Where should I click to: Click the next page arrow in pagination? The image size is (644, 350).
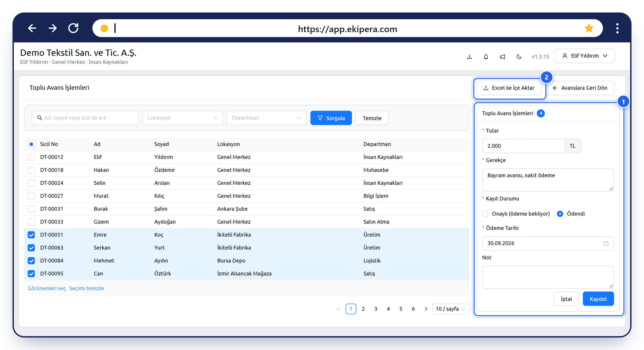click(426, 309)
